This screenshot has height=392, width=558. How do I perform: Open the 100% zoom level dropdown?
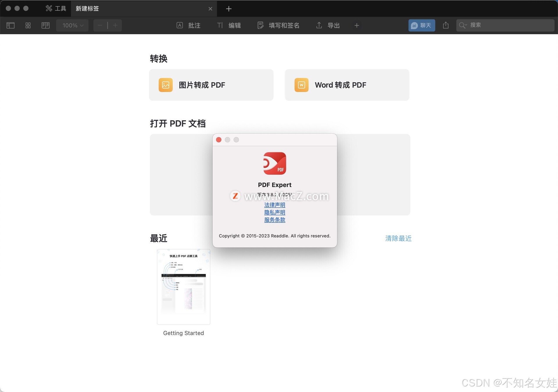(x=72, y=26)
